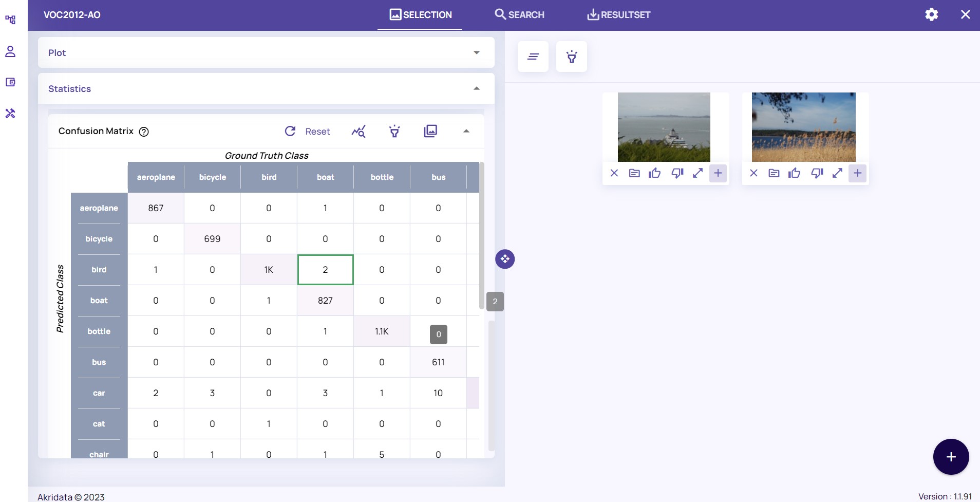
Task: Open the user profile sidebar icon
Action: (x=10, y=51)
